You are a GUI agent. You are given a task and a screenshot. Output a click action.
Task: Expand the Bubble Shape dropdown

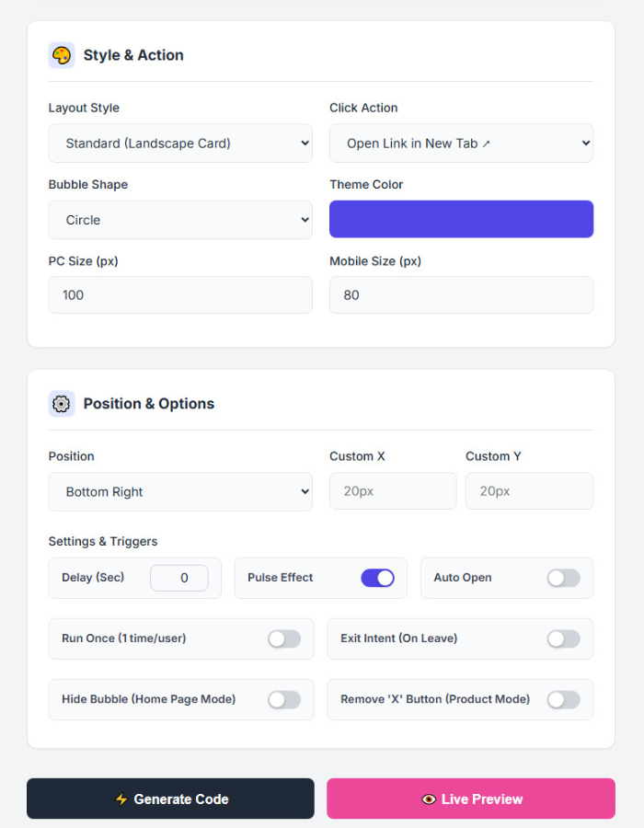coord(180,220)
